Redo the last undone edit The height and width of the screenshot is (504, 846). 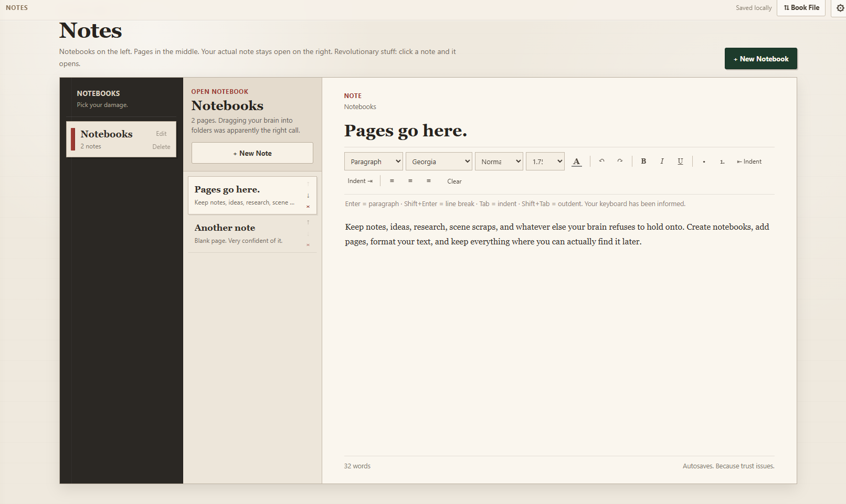(x=620, y=161)
